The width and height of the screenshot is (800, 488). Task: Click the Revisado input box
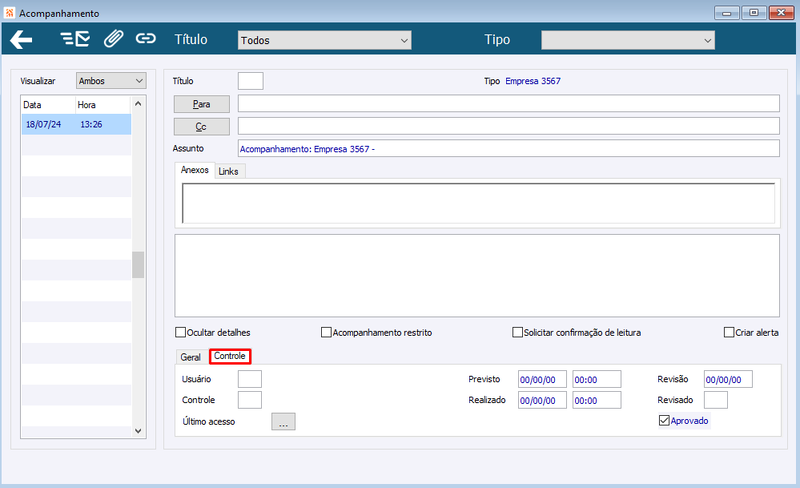[716, 400]
